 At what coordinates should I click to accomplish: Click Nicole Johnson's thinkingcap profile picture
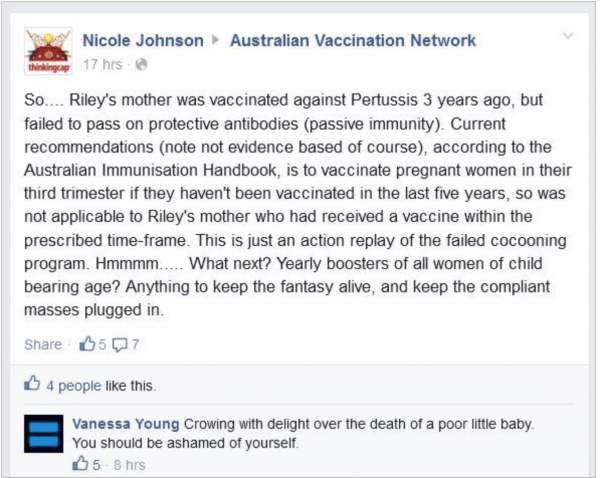coord(48,51)
